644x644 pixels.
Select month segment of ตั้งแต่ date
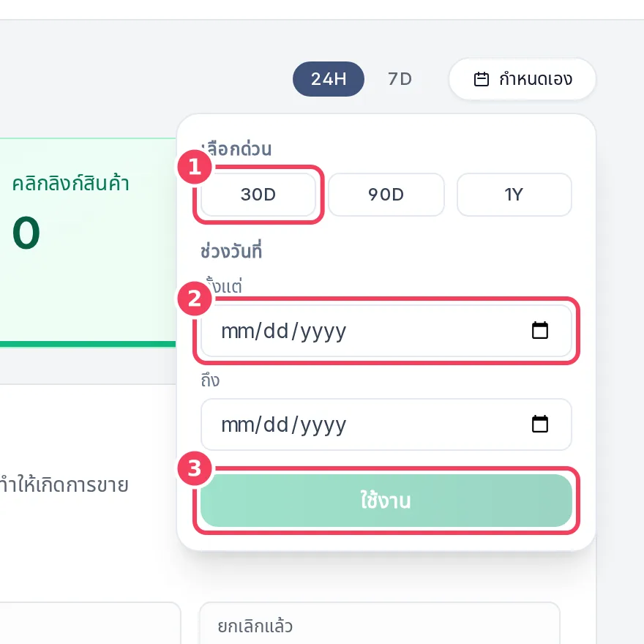[x=237, y=331]
